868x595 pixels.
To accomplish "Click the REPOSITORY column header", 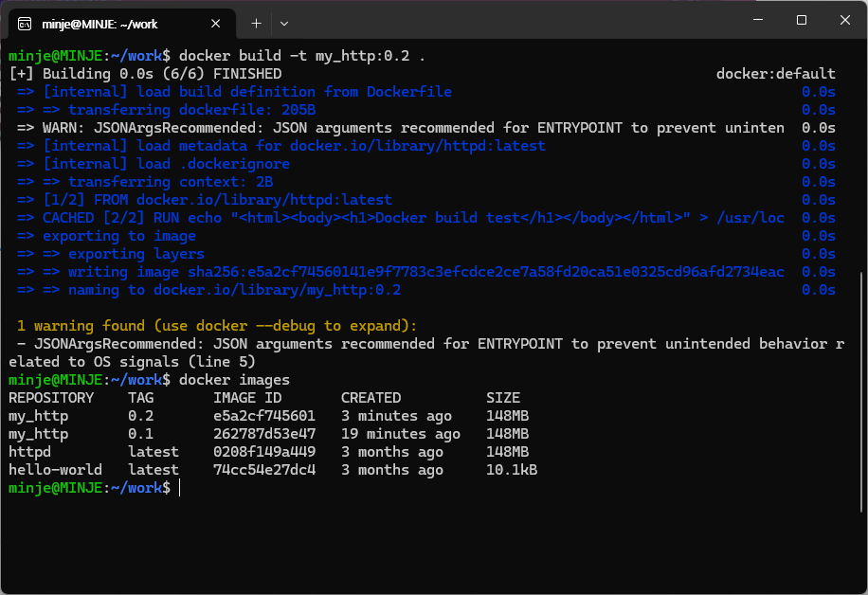I will (x=51, y=398).
